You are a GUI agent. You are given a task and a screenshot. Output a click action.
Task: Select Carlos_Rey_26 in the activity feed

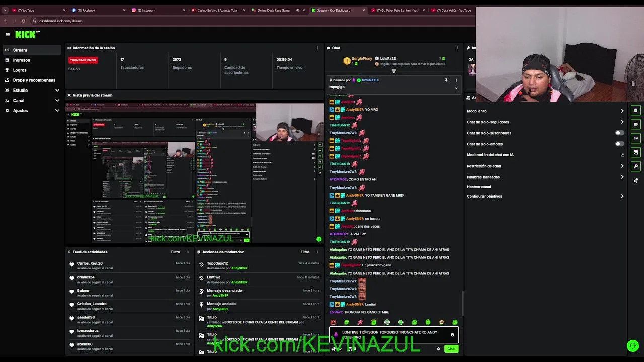click(x=90, y=263)
